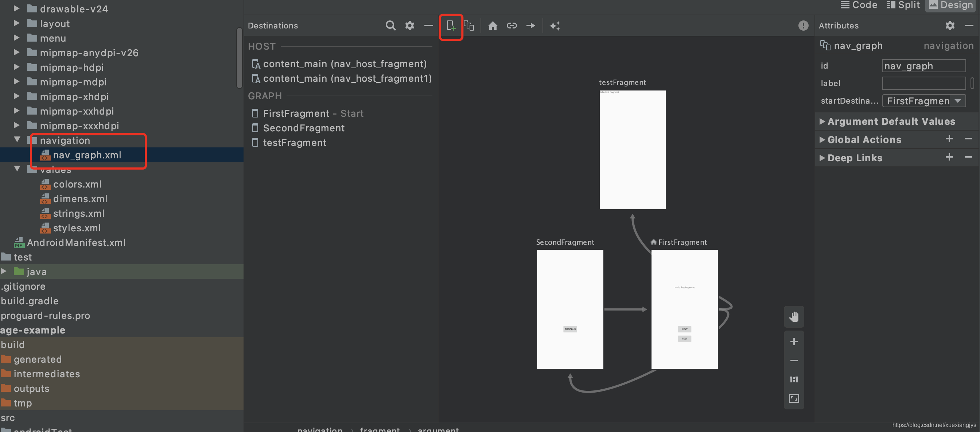Click the Nest in Graph toolbar icon
Viewport: 980px width, 432px height.
(x=469, y=26)
